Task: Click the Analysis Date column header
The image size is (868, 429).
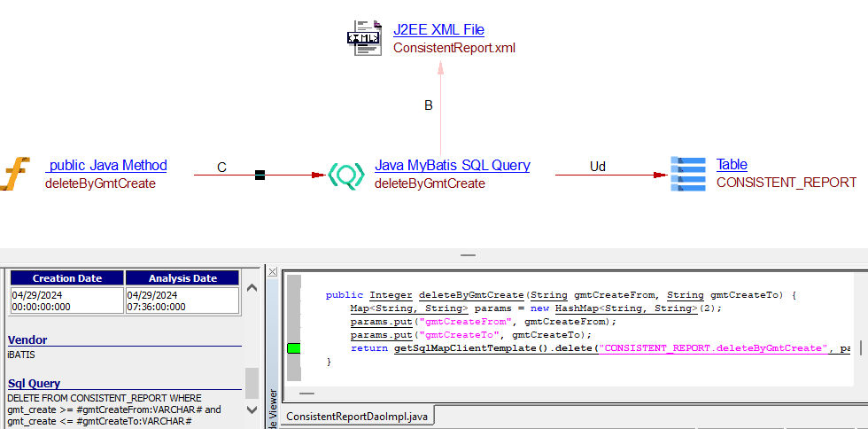Action: coord(182,278)
